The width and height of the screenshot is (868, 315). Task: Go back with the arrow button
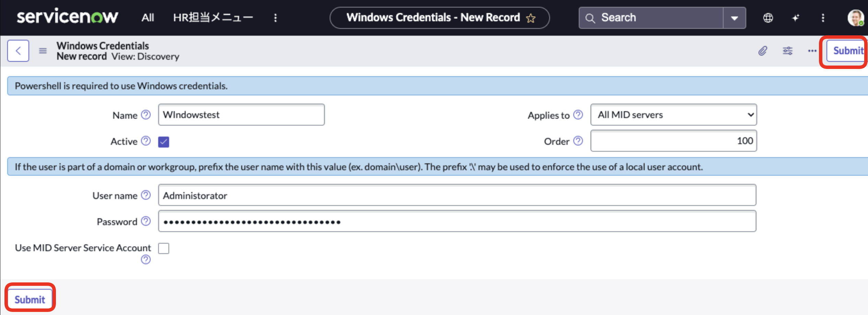click(18, 51)
